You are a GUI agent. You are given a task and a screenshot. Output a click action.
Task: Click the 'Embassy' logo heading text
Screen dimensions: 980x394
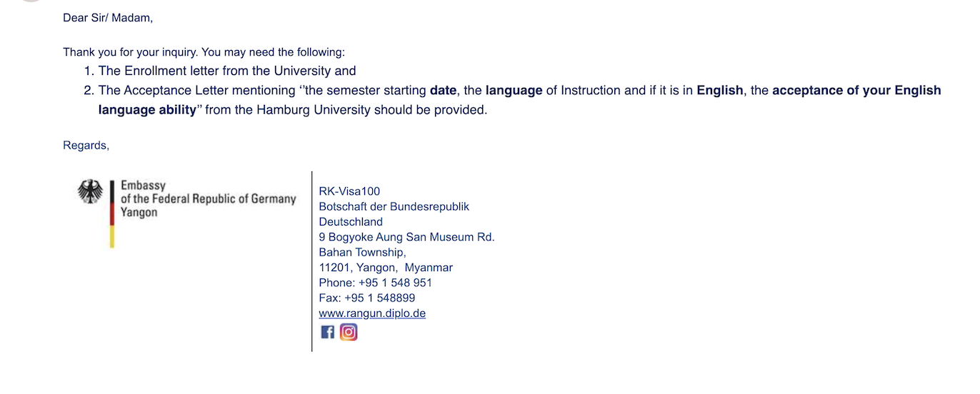point(143,186)
